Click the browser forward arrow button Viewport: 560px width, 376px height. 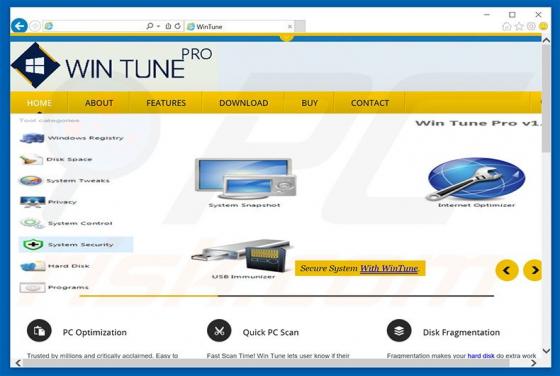click(35, 26)
